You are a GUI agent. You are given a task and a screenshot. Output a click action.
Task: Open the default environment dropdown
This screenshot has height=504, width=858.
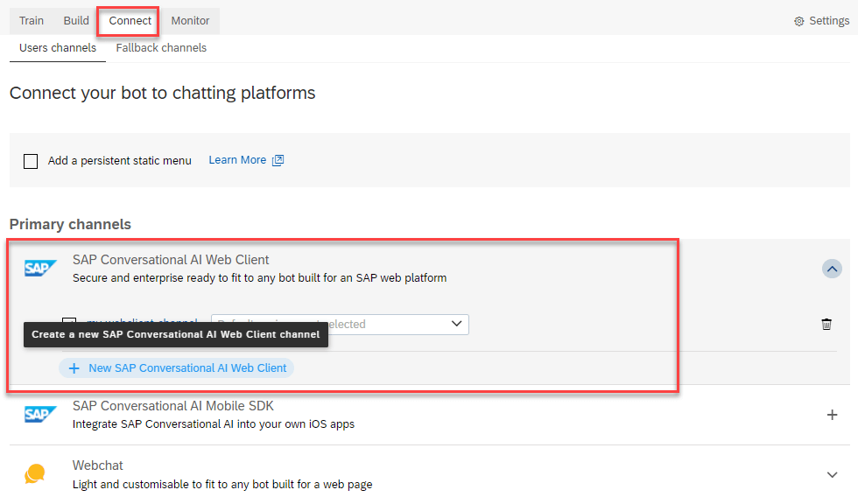[x=340, y=324]
